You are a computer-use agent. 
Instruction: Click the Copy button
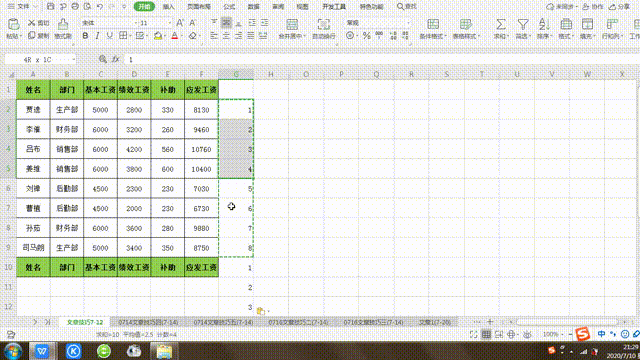(x=38, y=36)
